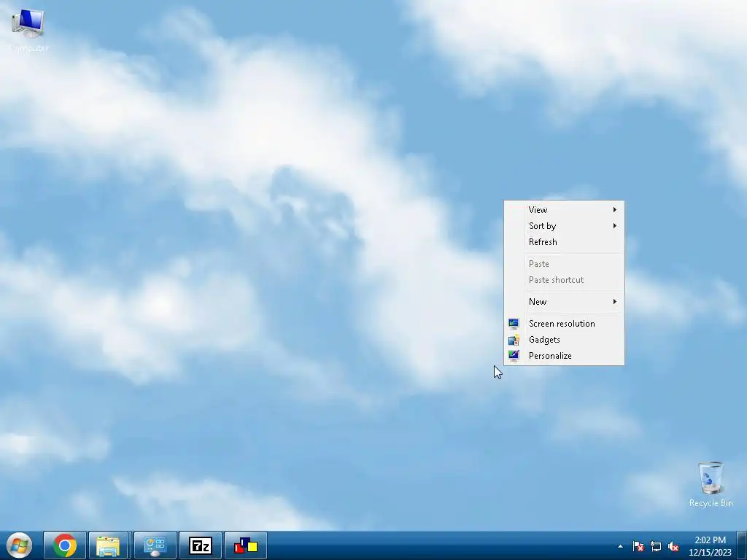Launch 7-Zip from the taskbar

click(200, 545)
